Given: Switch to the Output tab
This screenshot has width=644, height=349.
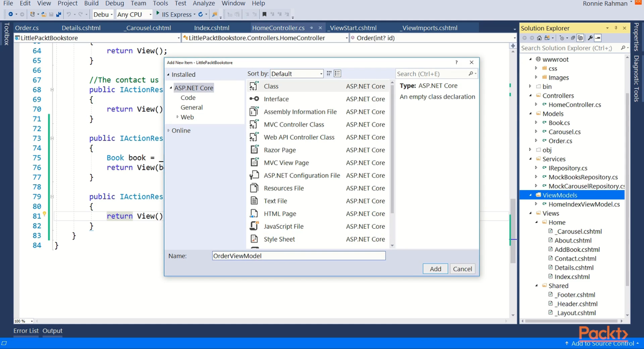Looking at the screenshot, I should [53, 331].
